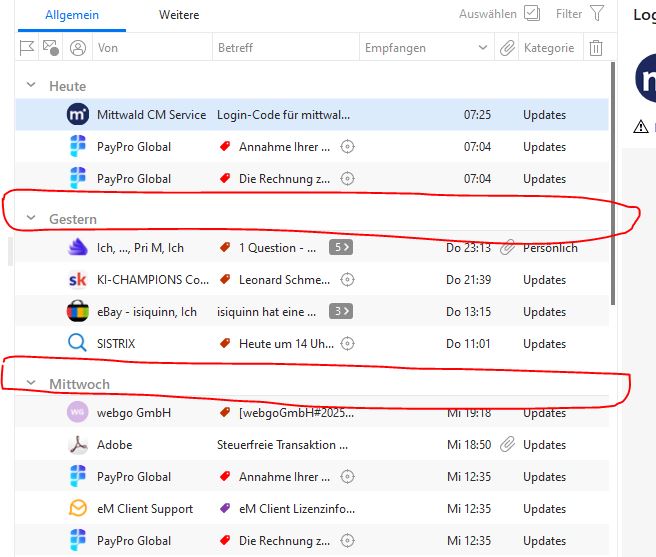The height and width of the screenshot is (557, 656).
Task: Expand the 3-message eBay isiquinn thread
Action: tap(341, 311)
